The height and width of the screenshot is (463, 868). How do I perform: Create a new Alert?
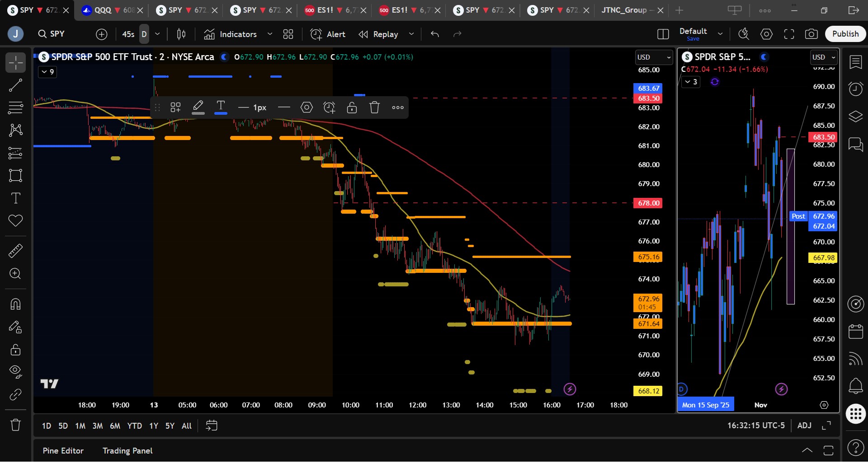pos(328,34)
